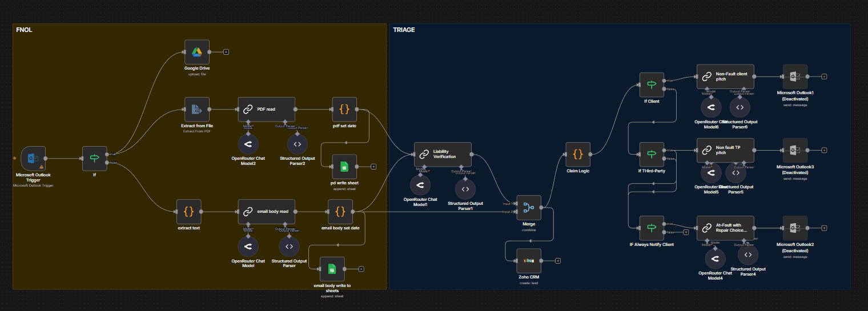868x311 pixels.
Task: Select the TRIAGE sticky note title
Action: point(404,29)
